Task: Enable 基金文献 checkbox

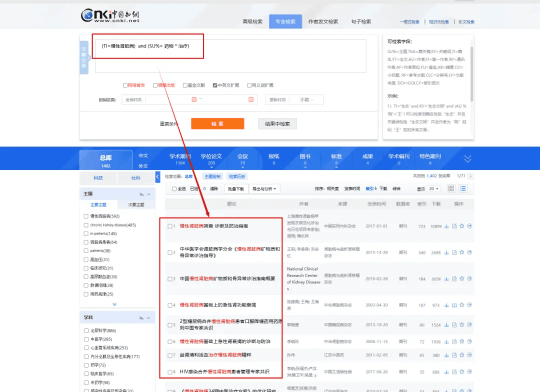Action: [x=185, y=85]
